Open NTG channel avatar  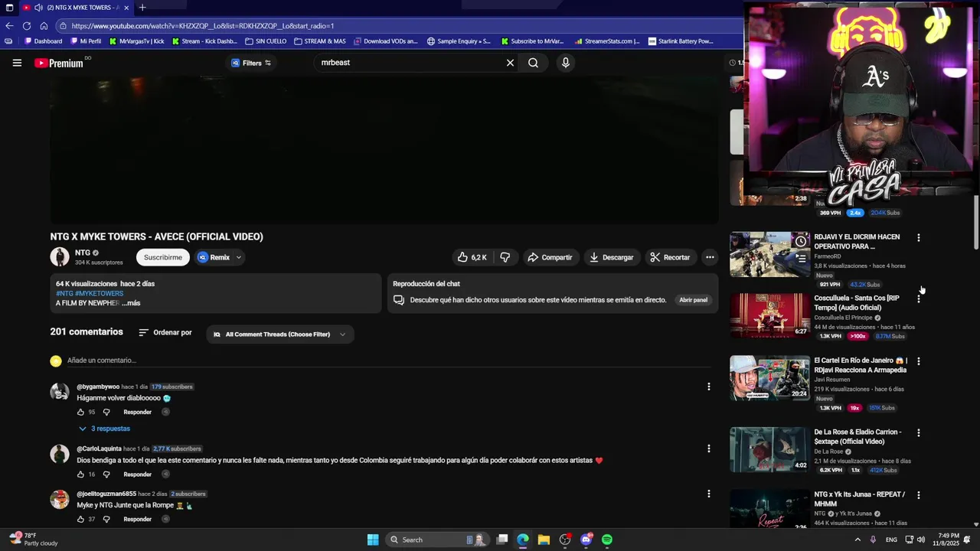(60, 257)
